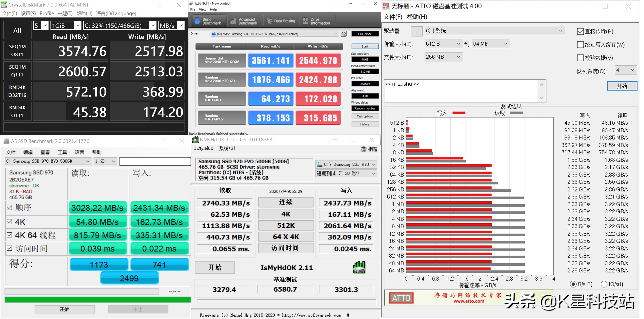Open the Basic Benchmark tab icon in TxBENCH
Image resolution: width=644 pixels, height=319 pixels.
tap(197, 21)
